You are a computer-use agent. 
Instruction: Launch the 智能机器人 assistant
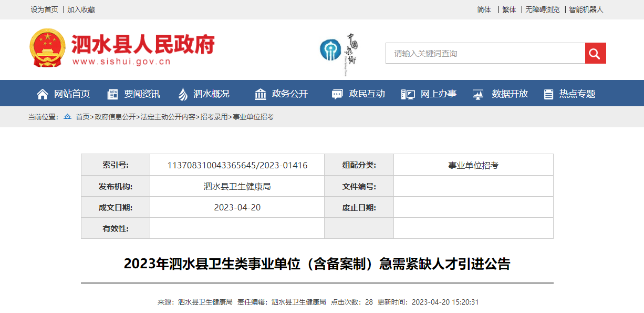pyautogui.click(x=586, y=9)
